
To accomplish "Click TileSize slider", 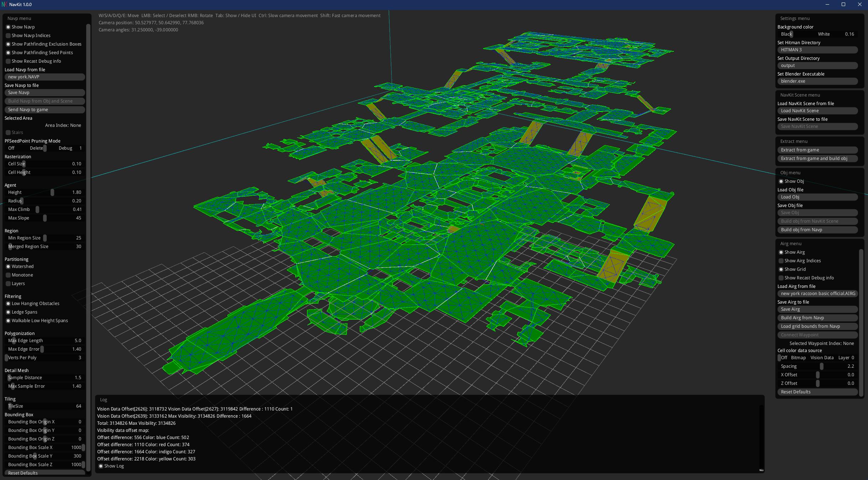I will pyautogui.click(x=45, y=406).
